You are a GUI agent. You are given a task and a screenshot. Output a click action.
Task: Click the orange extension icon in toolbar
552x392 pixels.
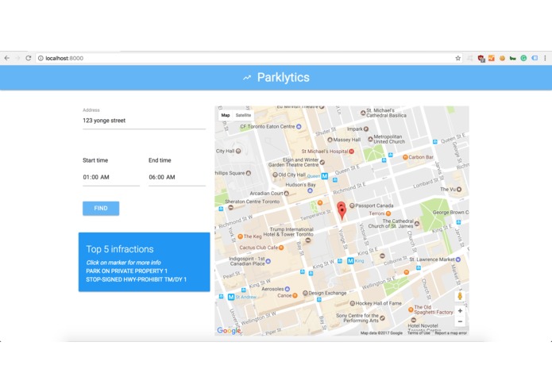(492, 58)
